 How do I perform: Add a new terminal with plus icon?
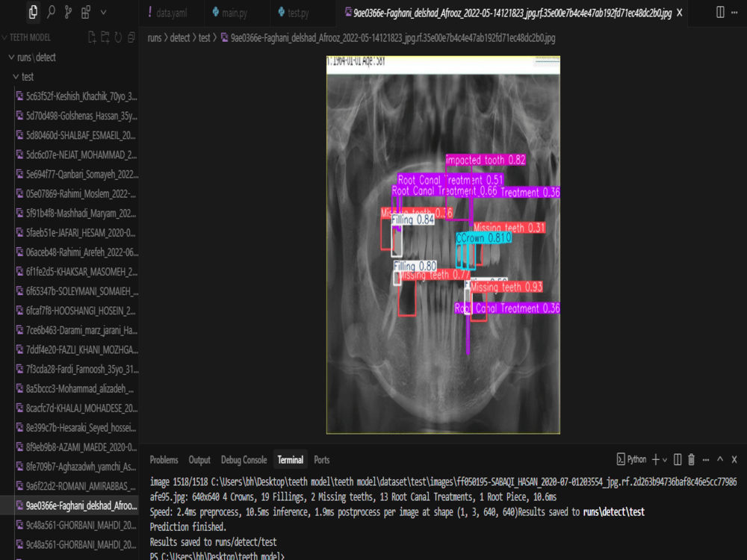pos(656,459)
